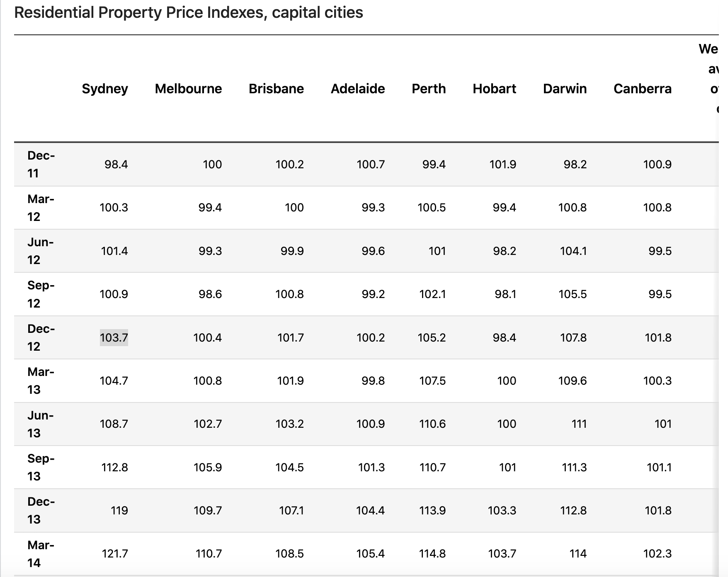Select the Mar-14 row label

[x=41, y=553]
